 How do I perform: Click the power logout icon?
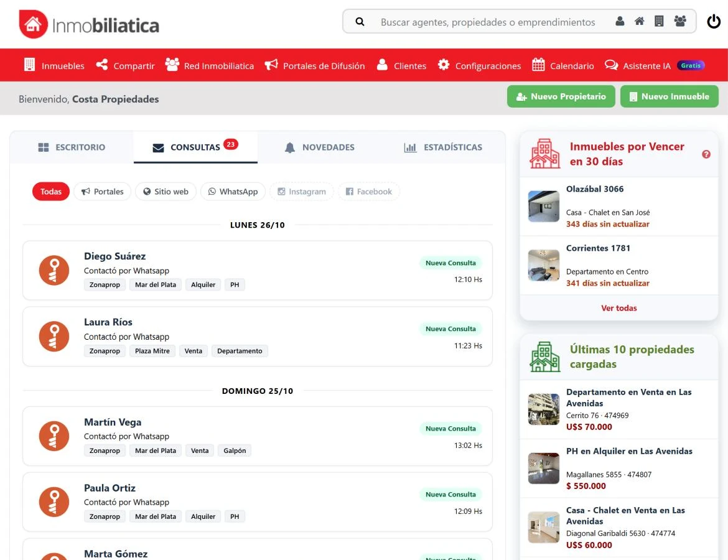click(x=714, y=21)
